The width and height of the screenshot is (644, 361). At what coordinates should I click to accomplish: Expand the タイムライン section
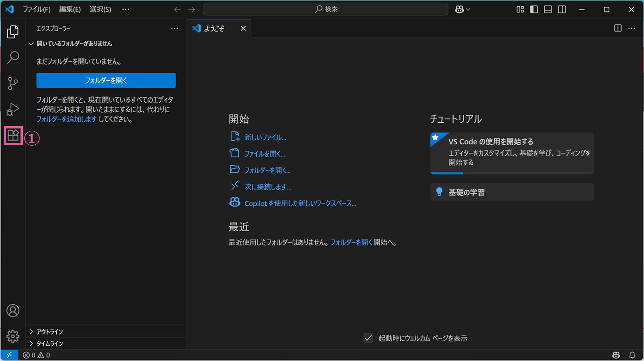point(106,343)
